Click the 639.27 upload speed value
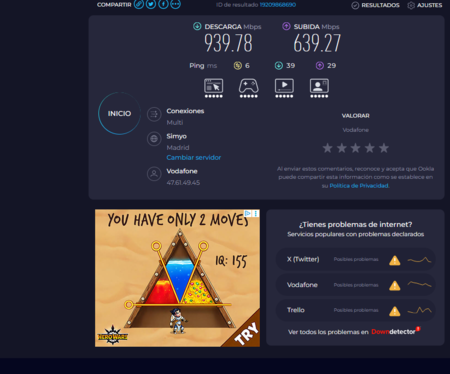The width and height of the screenshot is (450, 374). pyautogui.click(x=317, y=43)
